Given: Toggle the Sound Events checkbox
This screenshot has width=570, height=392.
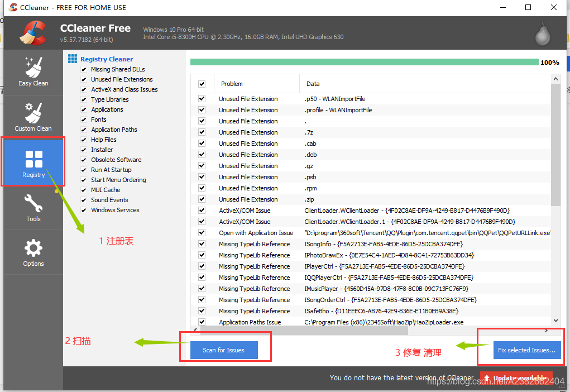Looking at the screenshot, I should (84, 200).
